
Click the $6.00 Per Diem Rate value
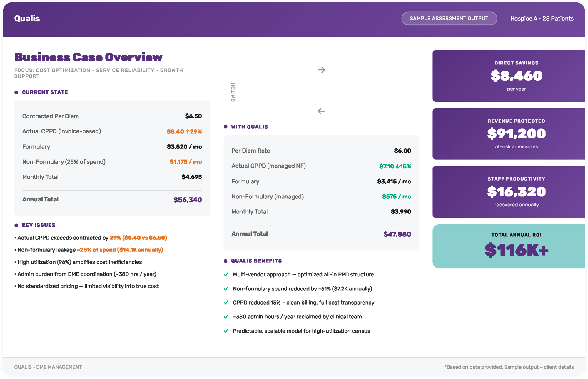(402, 151)
